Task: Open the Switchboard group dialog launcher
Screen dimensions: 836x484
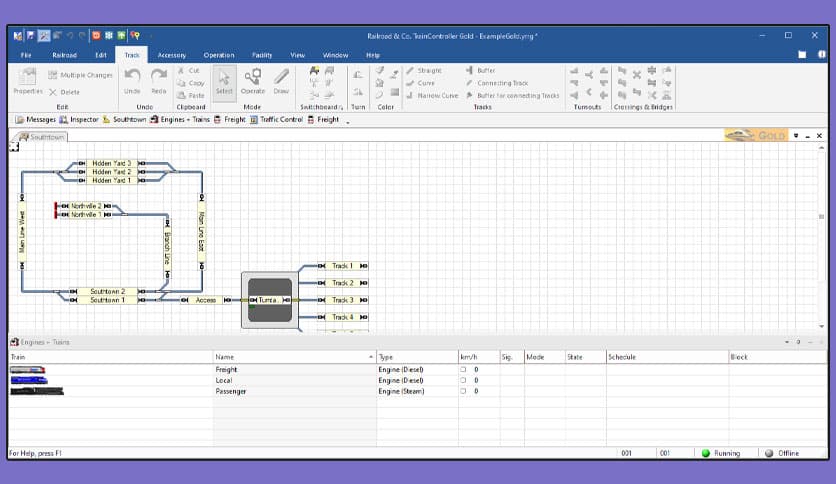Action: [341, 108]
